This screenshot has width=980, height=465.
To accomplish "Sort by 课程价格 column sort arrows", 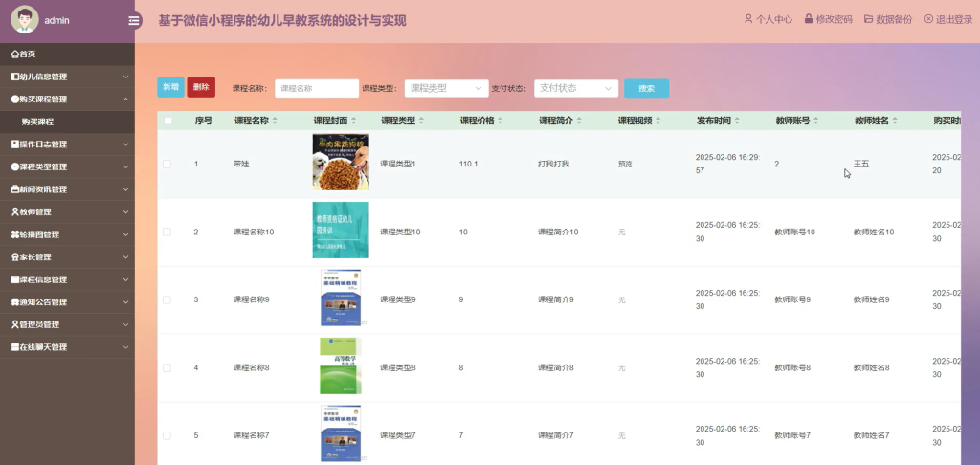I will (500, 121).
